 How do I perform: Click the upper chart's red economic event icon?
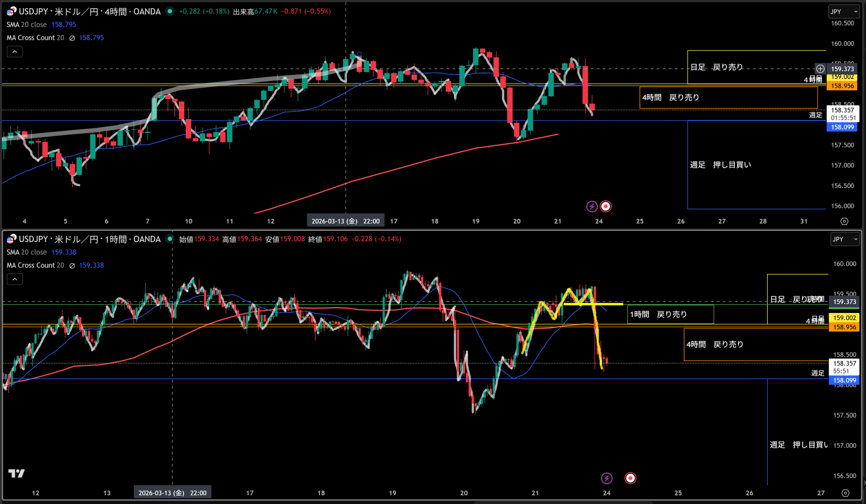[606, 206]
